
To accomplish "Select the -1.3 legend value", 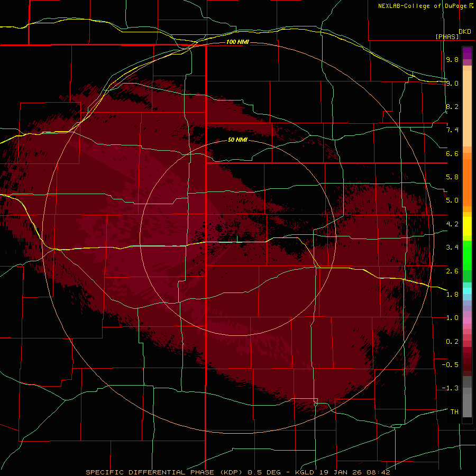I will [450, 388].
